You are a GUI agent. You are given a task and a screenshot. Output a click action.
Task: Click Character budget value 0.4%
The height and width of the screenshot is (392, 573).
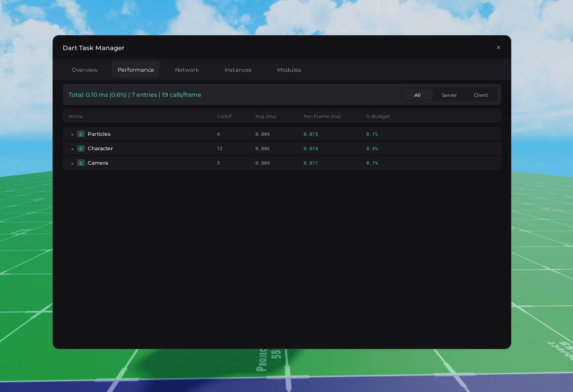(372, 149)
